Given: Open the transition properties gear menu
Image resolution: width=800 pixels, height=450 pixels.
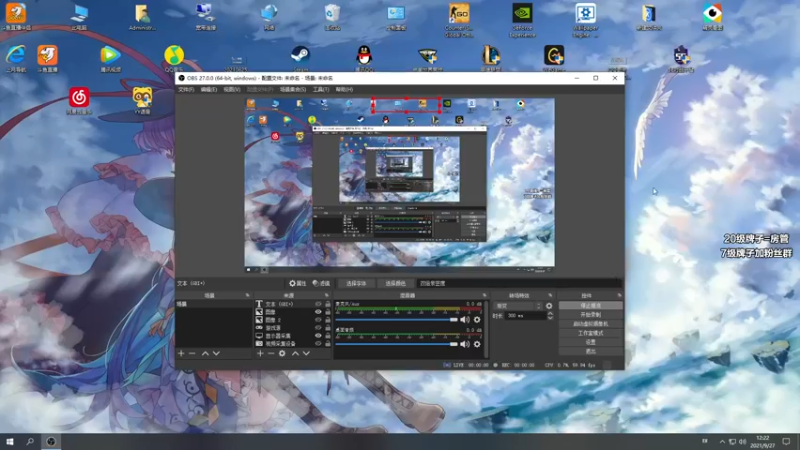Looking at the screenshot, I should tap(548, 305).
